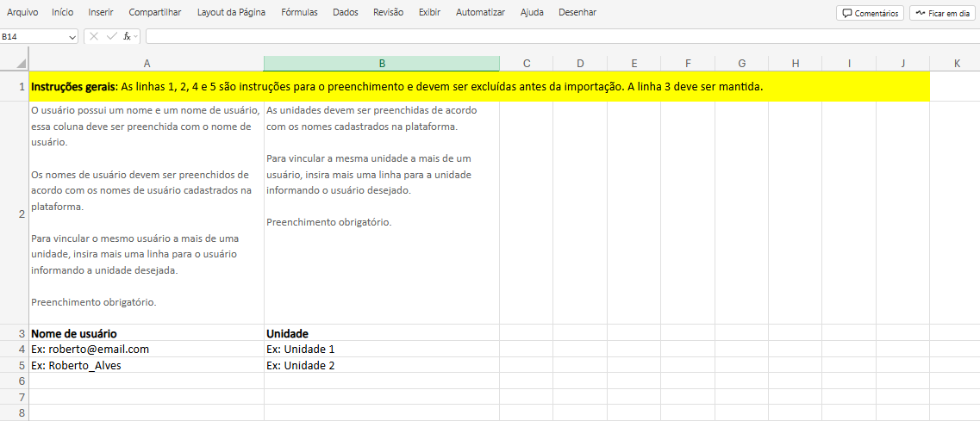Image resolution: width=980 pixels, height=421 pixels.
Task: Select column E header
Action: click(x=634, y=63)
